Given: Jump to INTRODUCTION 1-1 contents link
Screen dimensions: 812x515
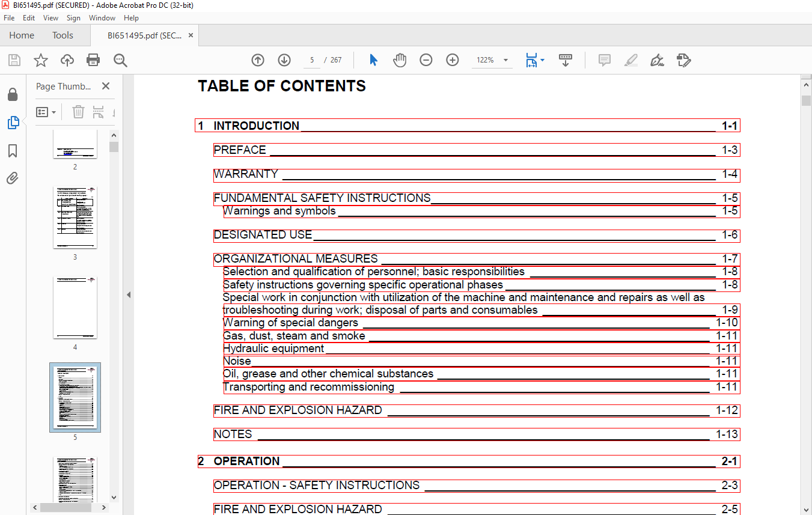Looking at the screenshot, I should pos(468,126).
